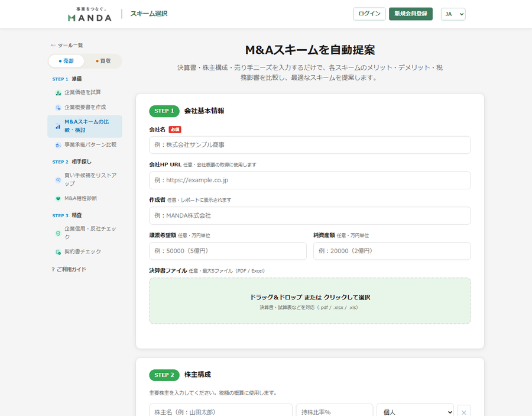Click the M&A相性診断 heart icon
The width and height of the screenshot is (532, 416).
59,199
